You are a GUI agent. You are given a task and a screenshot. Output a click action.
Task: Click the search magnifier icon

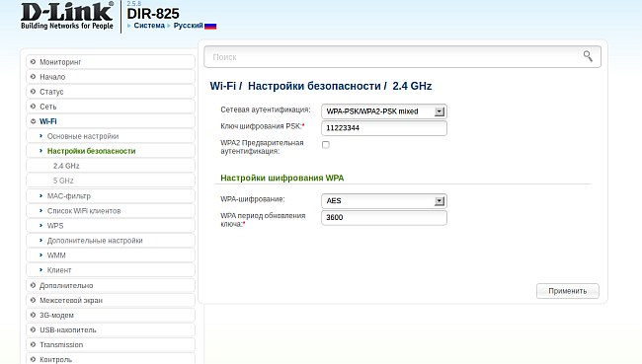588,56
